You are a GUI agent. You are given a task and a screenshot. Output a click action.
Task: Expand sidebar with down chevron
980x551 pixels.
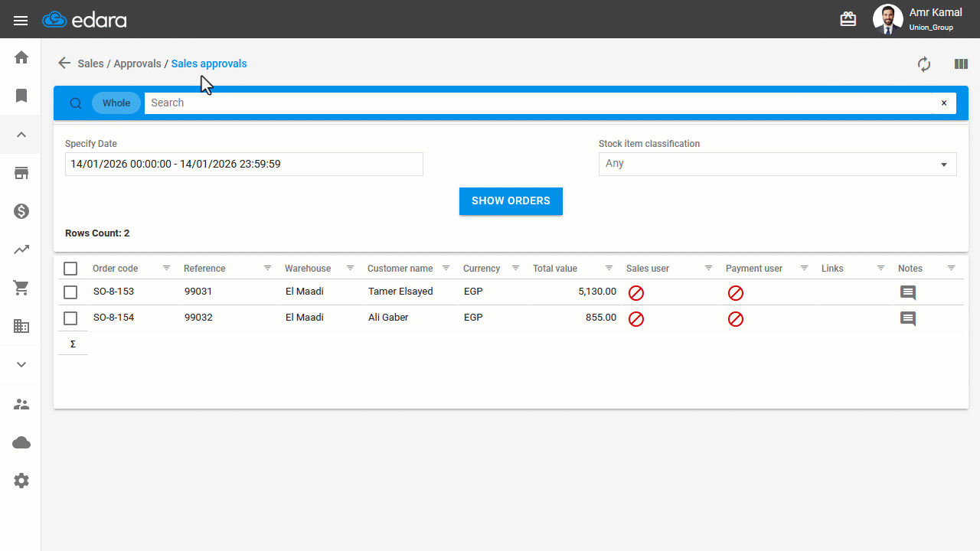click(21, 364)
